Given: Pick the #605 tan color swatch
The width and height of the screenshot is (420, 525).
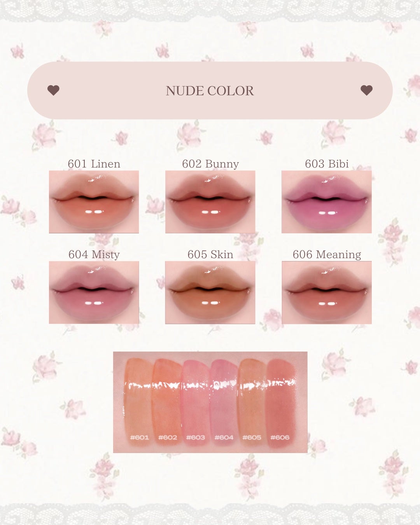Looking at the screenshot, I should pos(252,401).
